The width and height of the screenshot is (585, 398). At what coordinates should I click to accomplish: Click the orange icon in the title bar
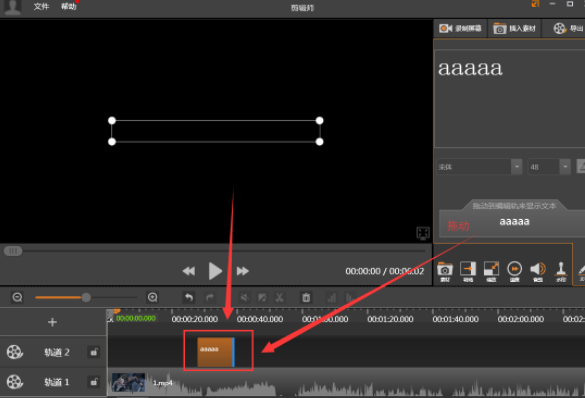(x=535, y=4)
